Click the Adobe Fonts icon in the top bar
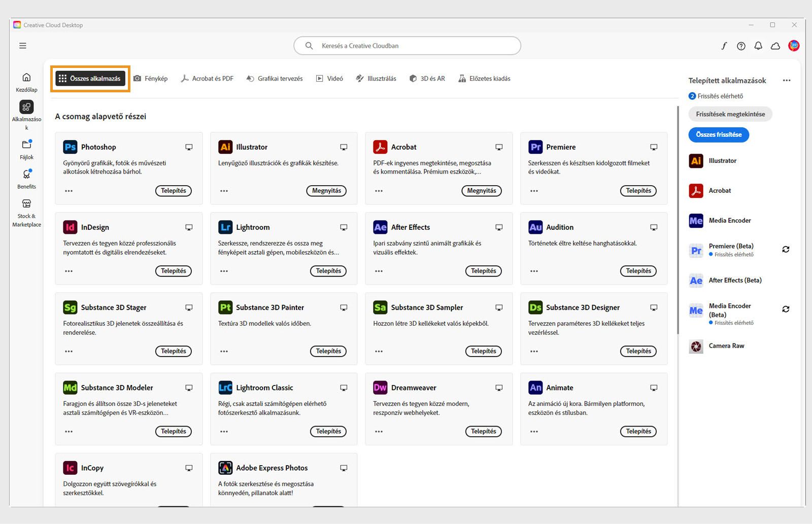 (x=724, y=46)
